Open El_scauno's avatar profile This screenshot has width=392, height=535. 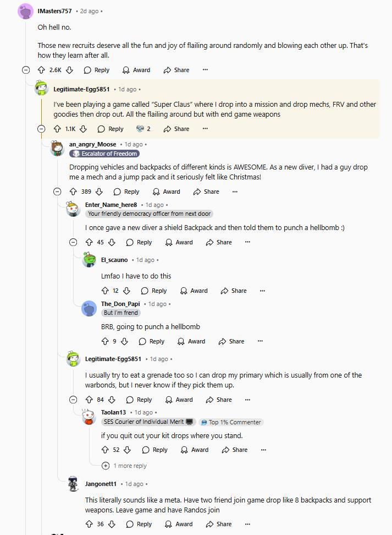point(89,260)
